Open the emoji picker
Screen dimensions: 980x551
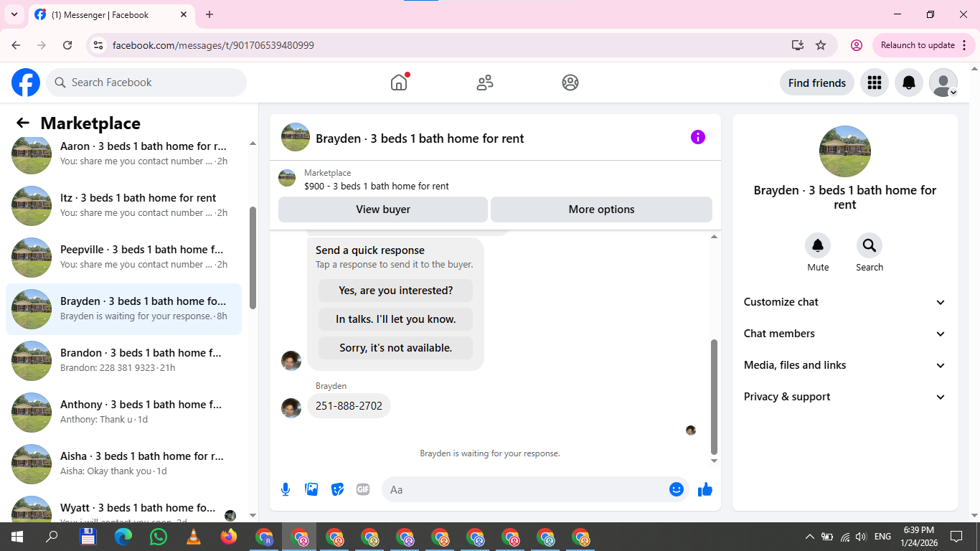(677, 489)
